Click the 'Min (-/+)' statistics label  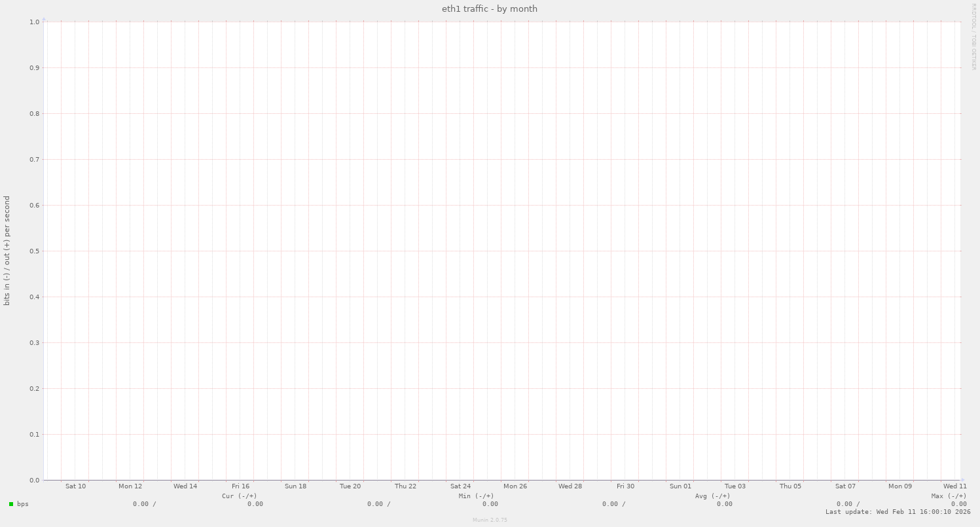click(476, 496)
